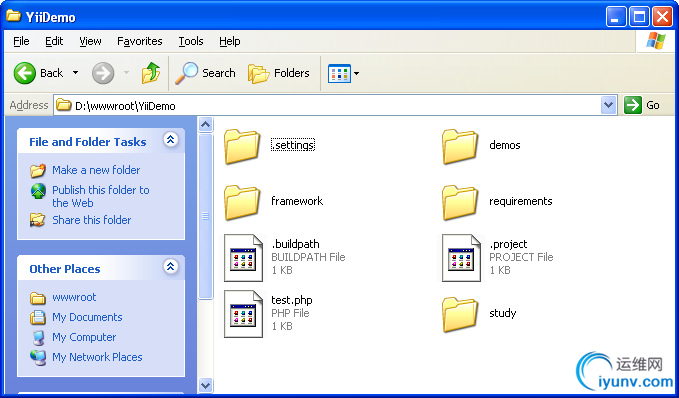Select the demos folder icon
The image size is (679, 398).
pyautogui.click(x=460, y=146)
